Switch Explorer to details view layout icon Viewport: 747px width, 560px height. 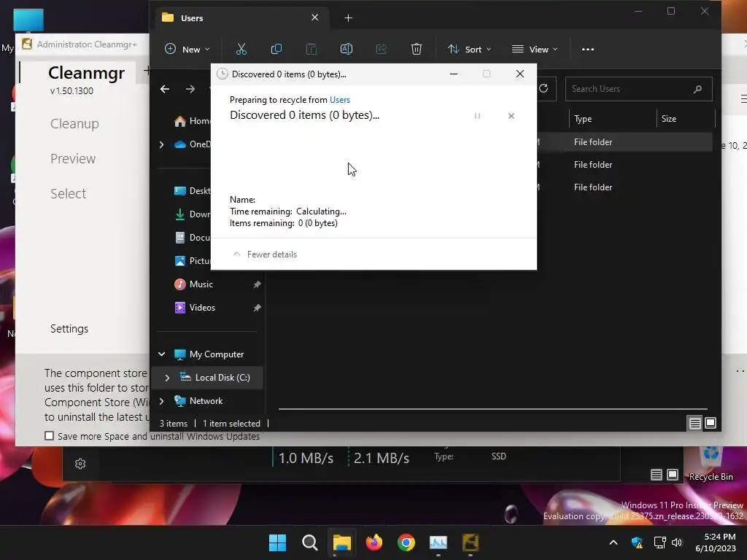[695, 423]
